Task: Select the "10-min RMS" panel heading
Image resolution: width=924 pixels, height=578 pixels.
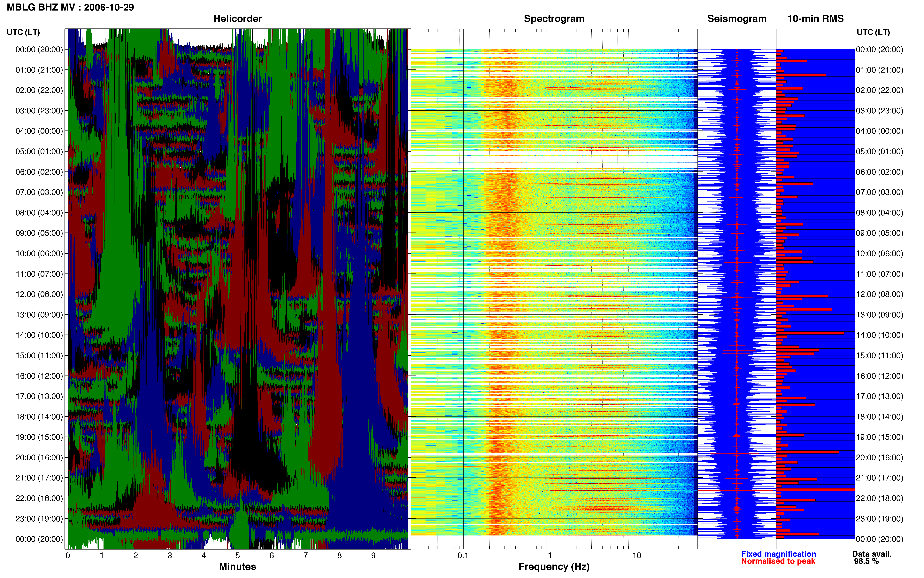Action: (x=816, y=19)
